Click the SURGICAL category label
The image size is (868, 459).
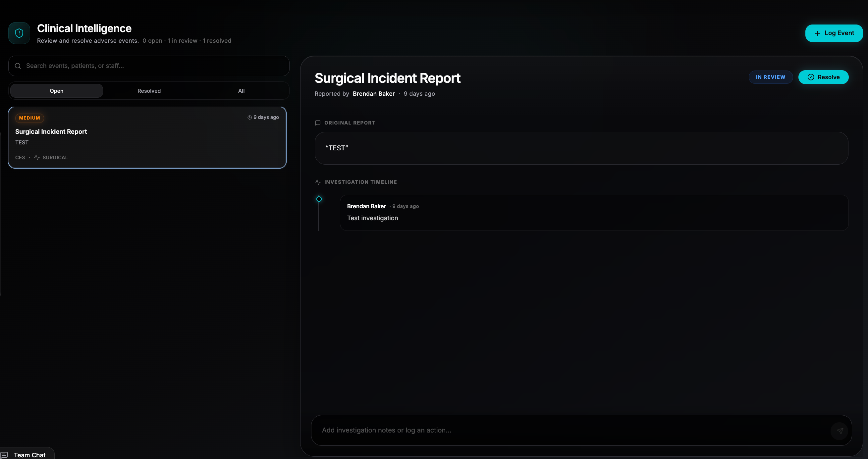(55, 158)
